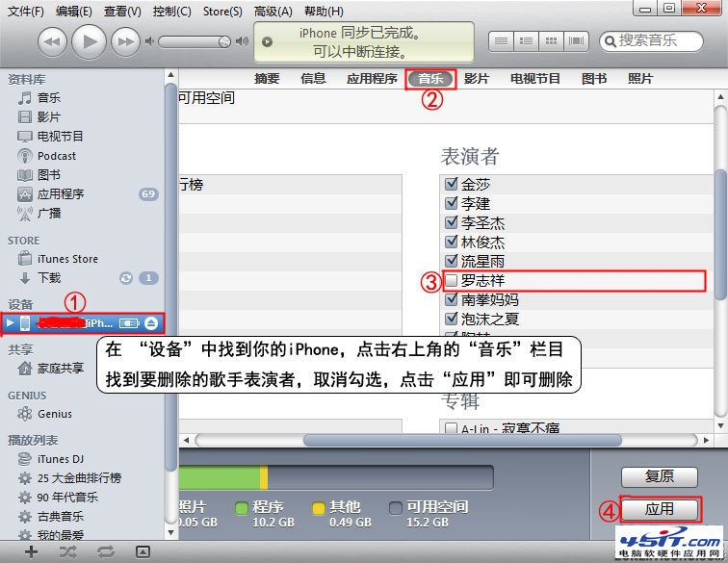The height and width of the screenshot is (563, 728).
Task: Switch to the 影片 device tab
Action: pyautogui.click(x=477, y=79)
